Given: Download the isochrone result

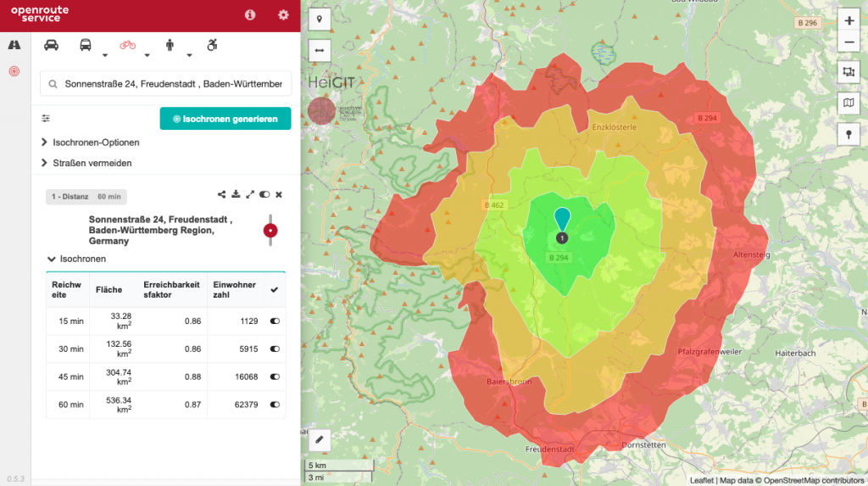Looking at the screenshot, I should pyautogui.click(x=236, y=194).
